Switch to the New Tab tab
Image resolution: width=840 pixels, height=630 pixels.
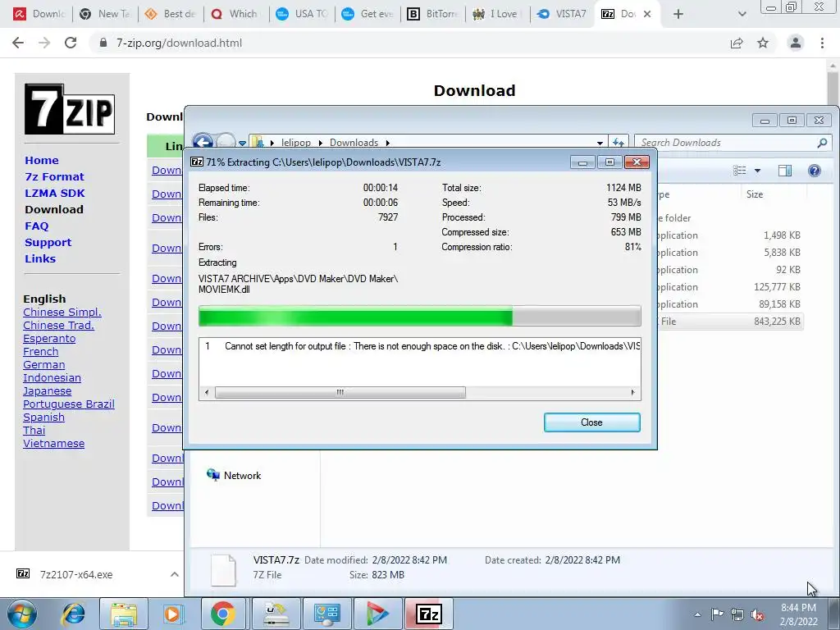[105, 14]
